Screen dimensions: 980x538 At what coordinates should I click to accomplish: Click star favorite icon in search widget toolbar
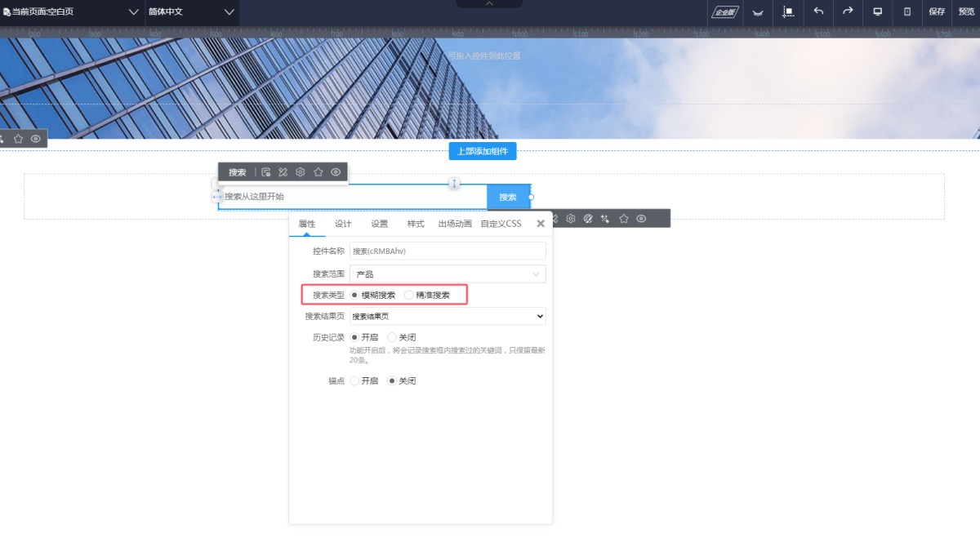tap(318, 172)
